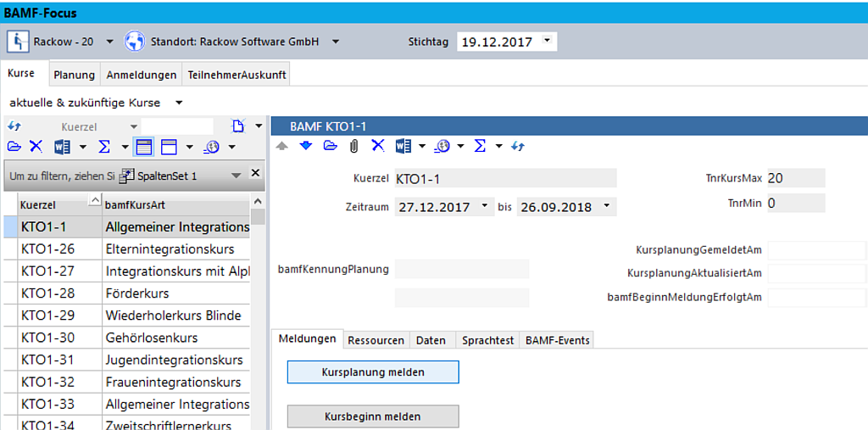Open the Stichtag date picker dropdown
The width and height of the screenshot is (868, 430).
548,41
